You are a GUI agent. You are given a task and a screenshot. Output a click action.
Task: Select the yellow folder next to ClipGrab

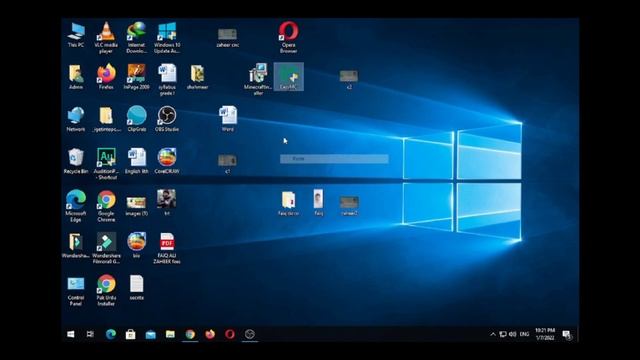tap(106, 119)
